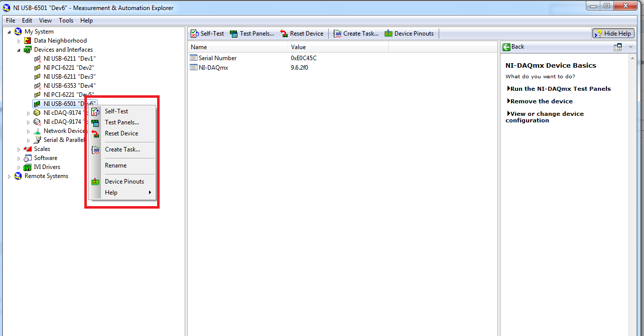This screenshot has width=644, height=336.
Task: Expand the Network Devices node
Action: pos(29,131)
